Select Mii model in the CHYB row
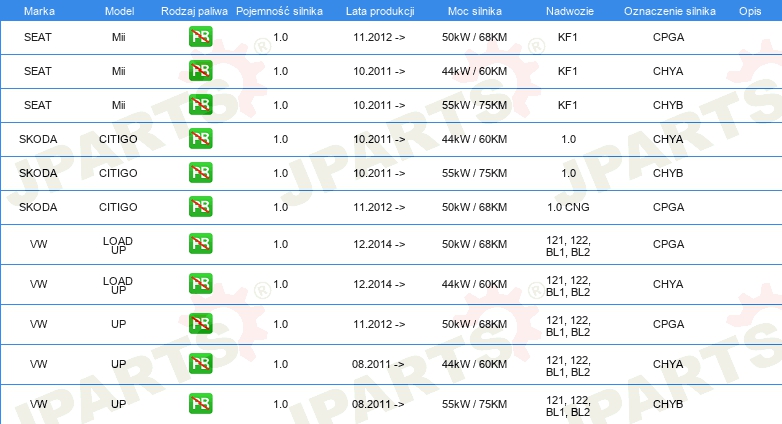 [x=119, y=105]
